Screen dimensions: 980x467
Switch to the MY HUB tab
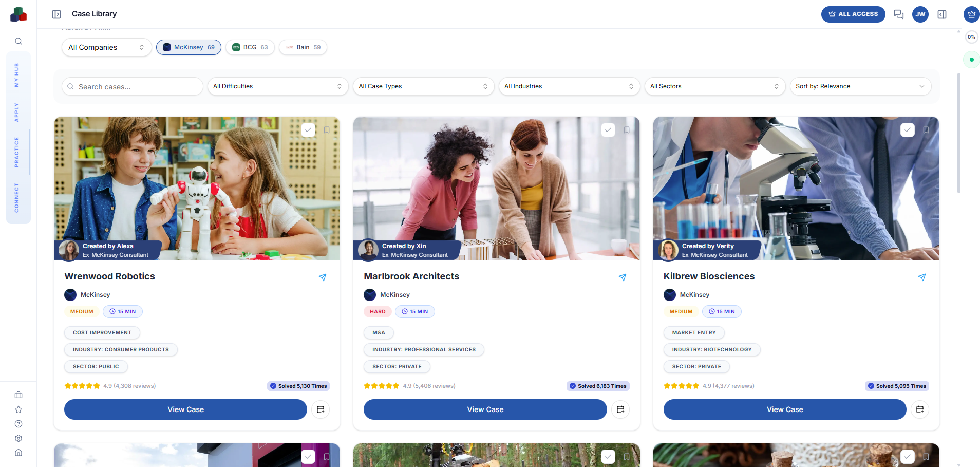click(17, 75)
